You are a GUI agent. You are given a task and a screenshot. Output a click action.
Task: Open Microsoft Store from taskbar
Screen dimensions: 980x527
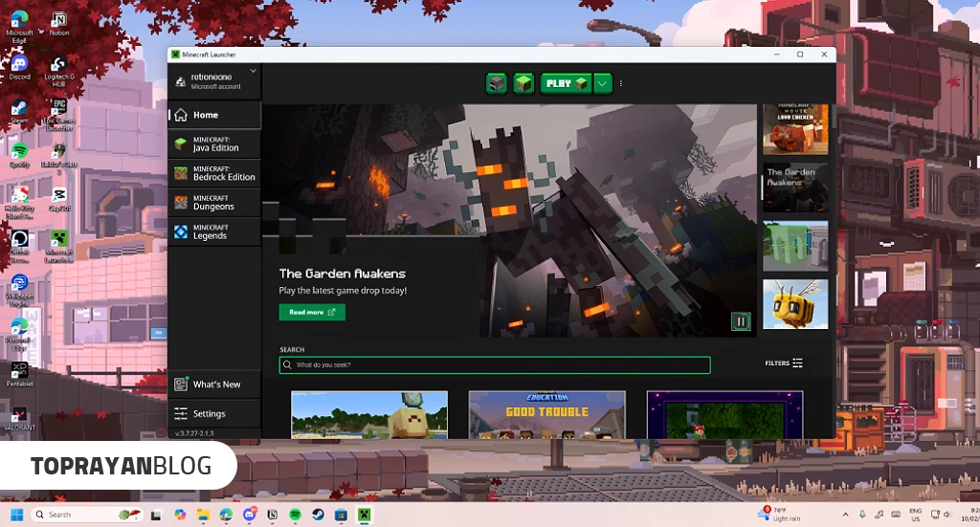341,515
